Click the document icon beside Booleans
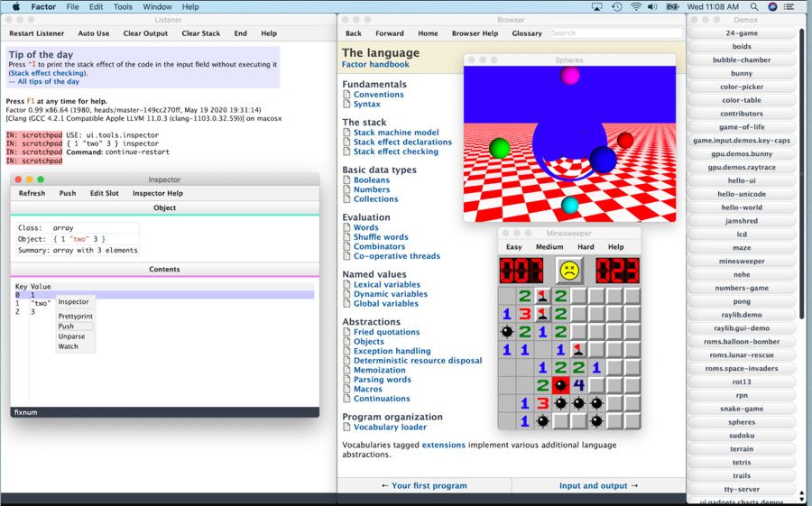The width and height of the screenshot is (812, 506). (346, 179)
